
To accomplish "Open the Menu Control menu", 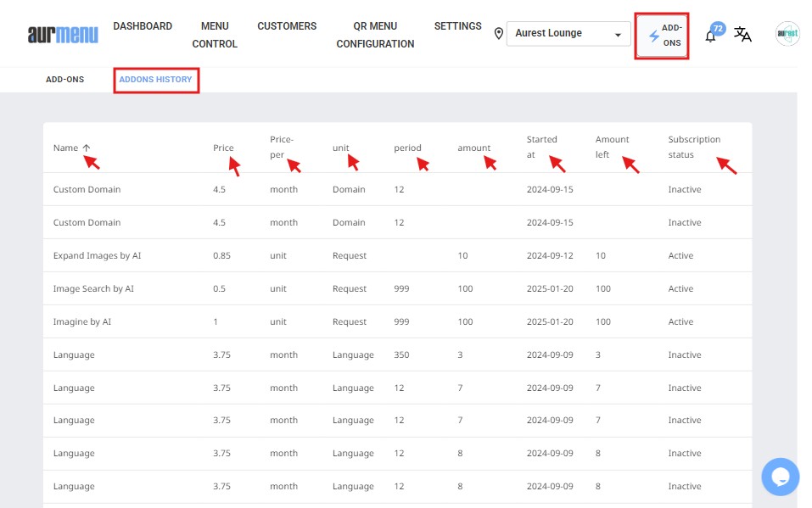I will 215,35.
